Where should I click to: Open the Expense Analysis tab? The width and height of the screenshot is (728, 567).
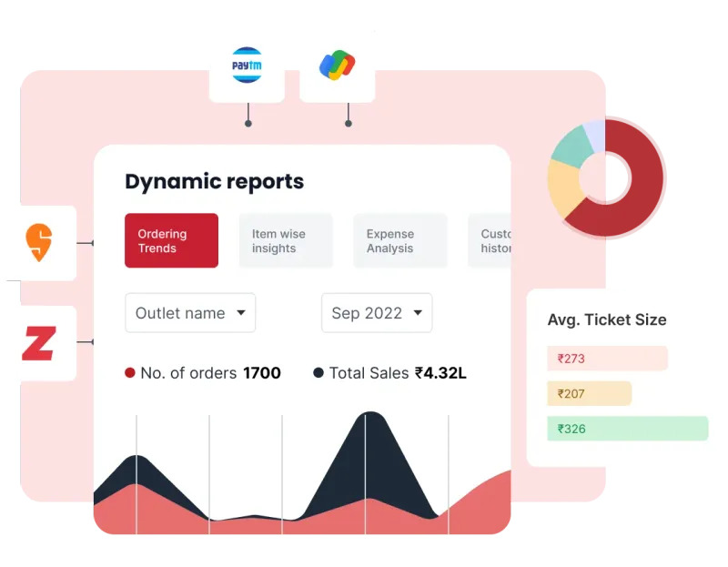pos(399,241)
